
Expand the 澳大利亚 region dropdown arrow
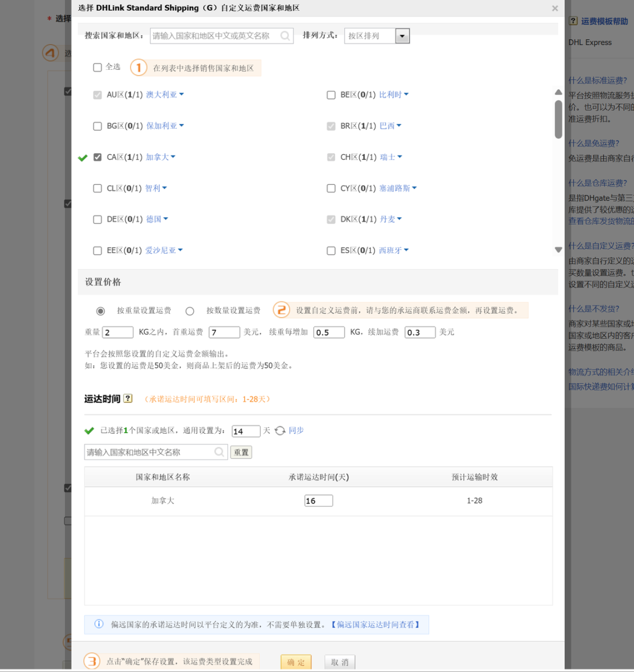pyautogui.click(x=181, y=94)
